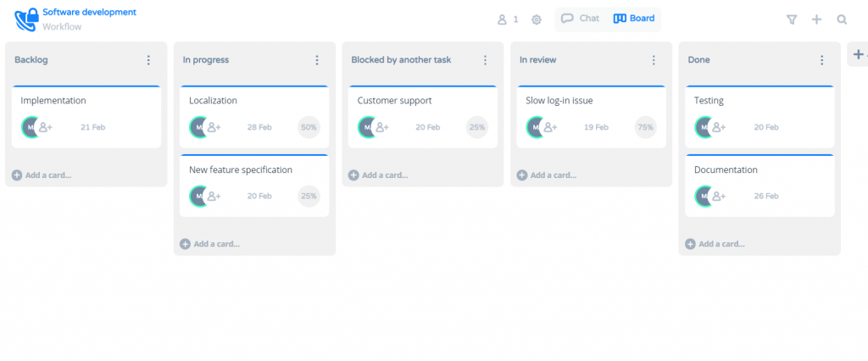The width and height of the screenshot is (868, 361).
Task: Switch to the Chat view
Action: 580,19
